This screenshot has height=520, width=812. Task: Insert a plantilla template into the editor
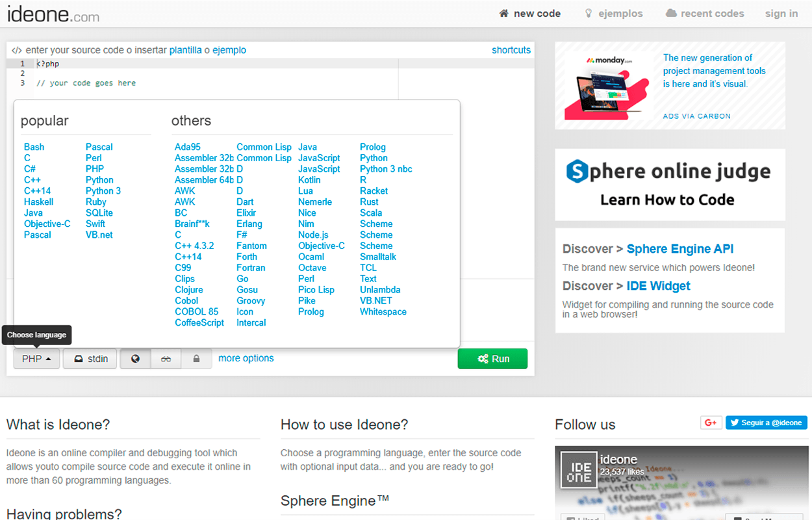coord(185,50)
